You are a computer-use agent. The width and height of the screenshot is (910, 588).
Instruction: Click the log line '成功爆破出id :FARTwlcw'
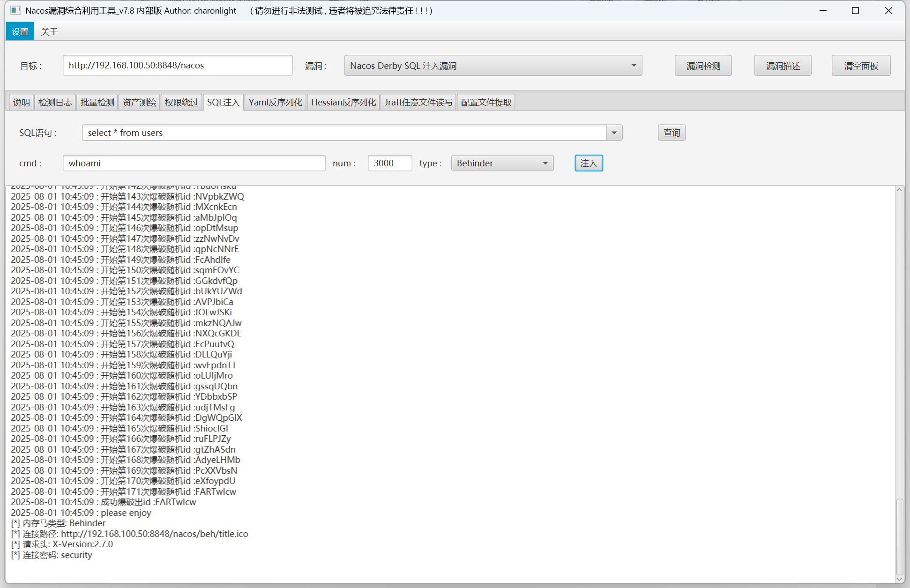click(x=104, y=502)
